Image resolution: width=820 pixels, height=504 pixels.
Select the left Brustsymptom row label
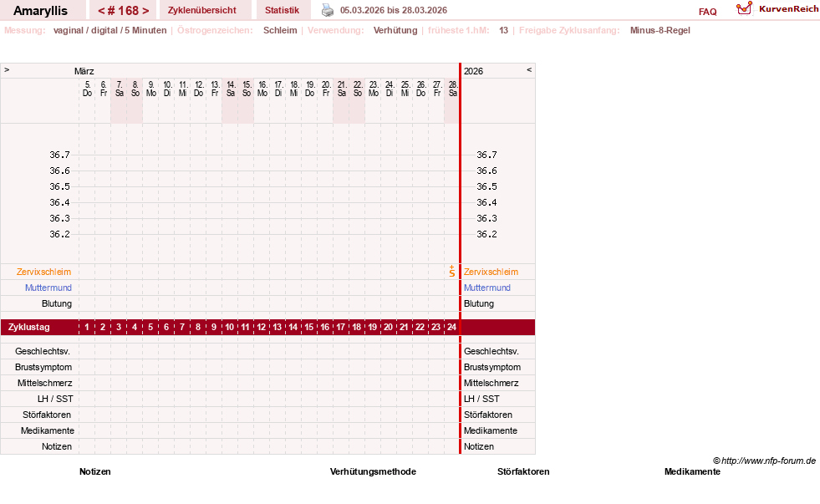click(43, 367)
